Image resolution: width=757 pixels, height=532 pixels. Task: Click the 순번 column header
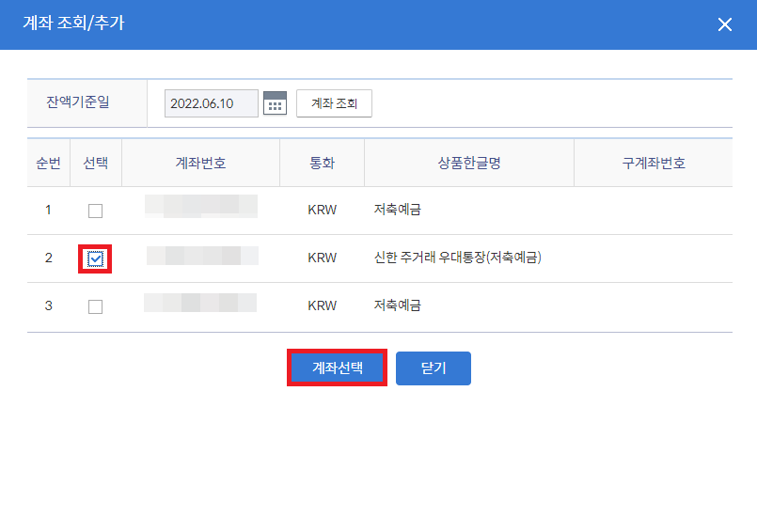pyautogui.click(x=48, y=163)
